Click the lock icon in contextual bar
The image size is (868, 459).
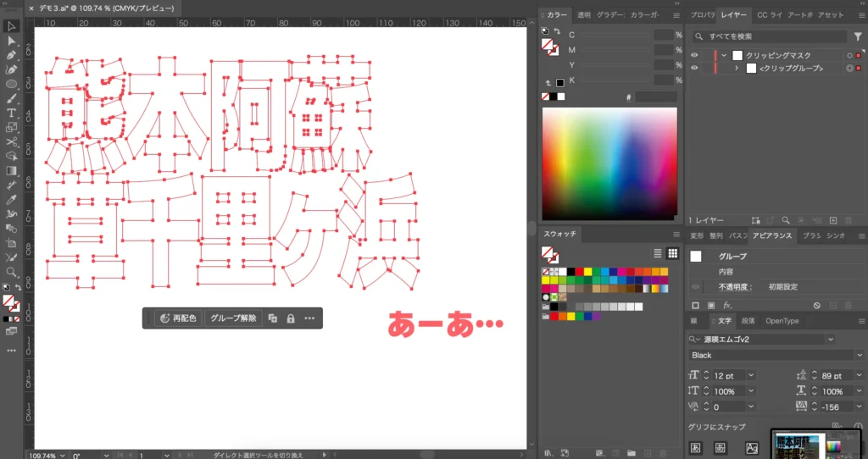tap(291, 318)
